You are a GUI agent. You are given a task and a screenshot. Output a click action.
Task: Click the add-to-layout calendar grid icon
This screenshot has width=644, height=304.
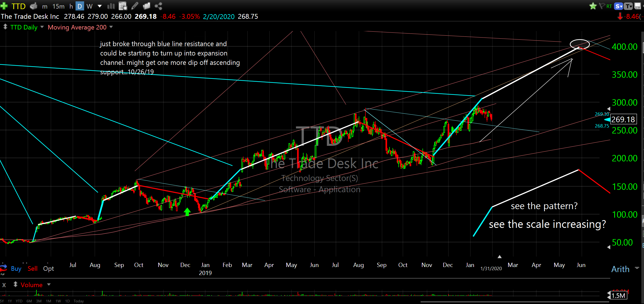point(123,6)
